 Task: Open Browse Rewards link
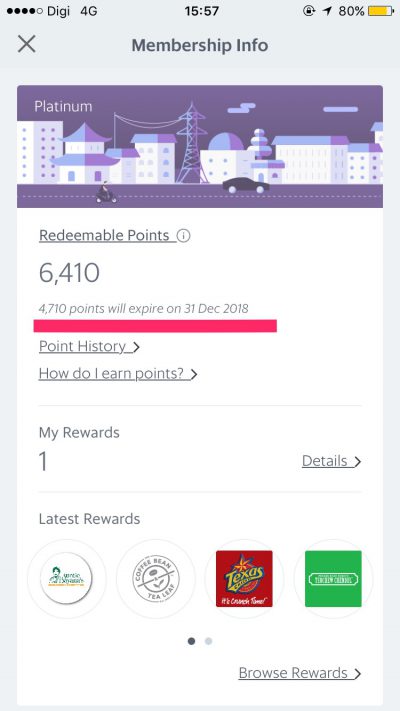(x=300, y=673)
